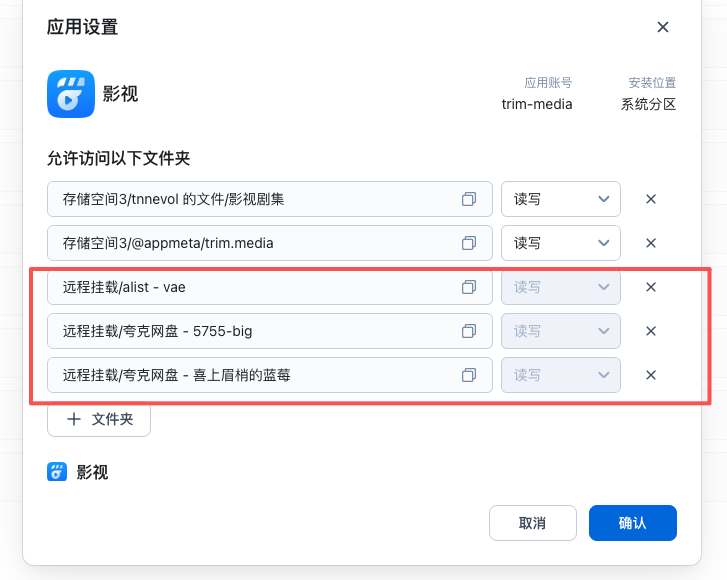
Task: Click folder browse icon for 影视剧集 path
Action: coord(468,199)
